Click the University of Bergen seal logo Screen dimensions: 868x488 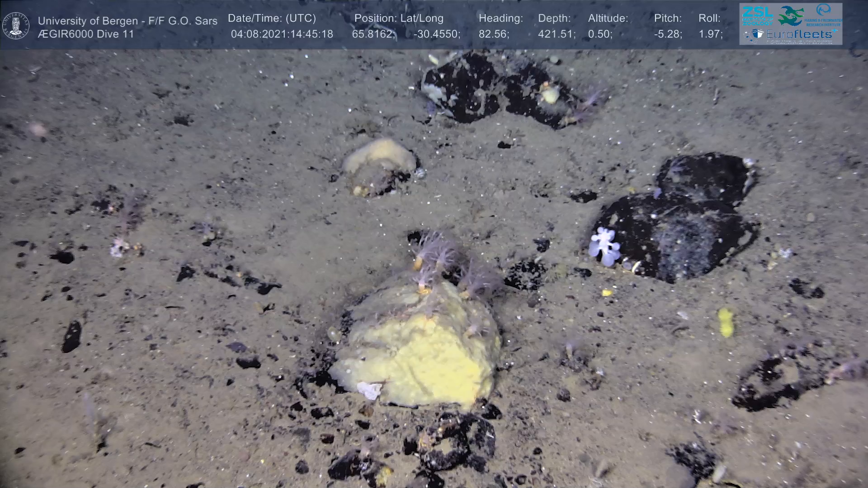(16, 25)
